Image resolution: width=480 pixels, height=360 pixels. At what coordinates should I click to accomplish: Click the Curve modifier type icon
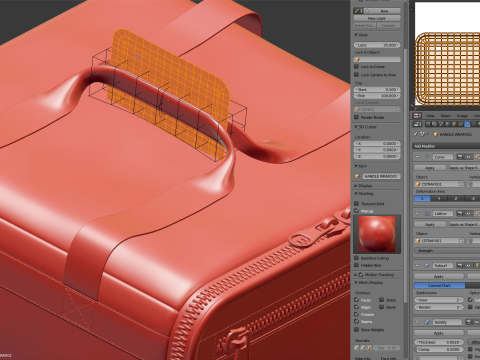pyautogui.click(x=427, y=156)
